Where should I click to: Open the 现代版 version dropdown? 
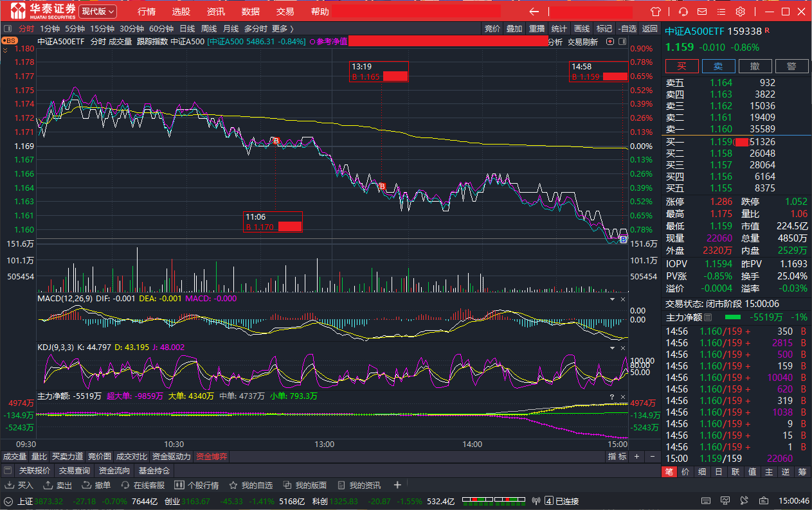coord(98,12)
